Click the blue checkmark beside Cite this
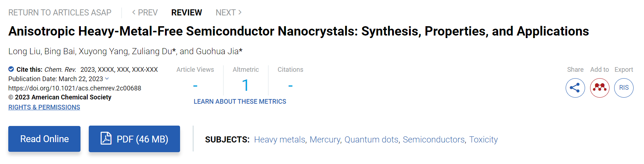This screenshot has width=644, height=164. click(x=11, y=69)
